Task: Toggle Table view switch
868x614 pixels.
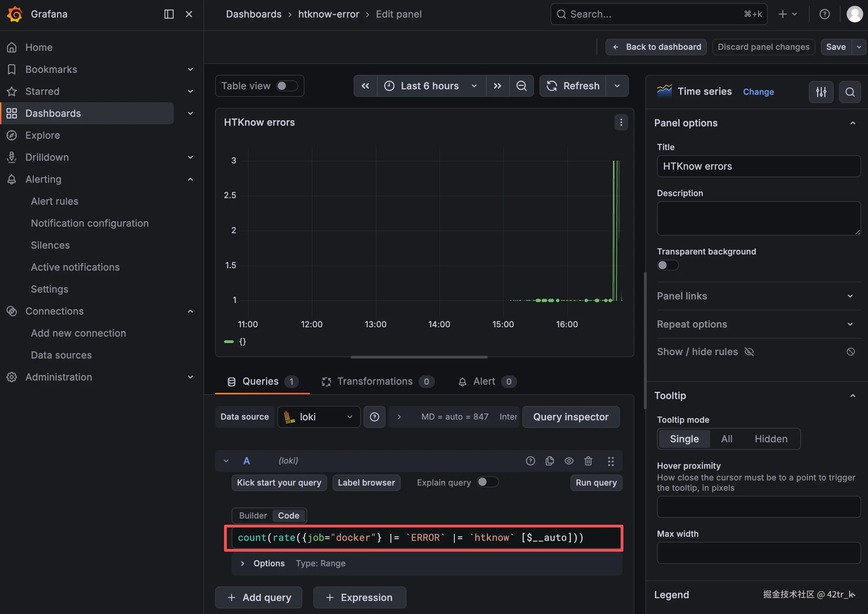Action: click(x=287, y=86)
